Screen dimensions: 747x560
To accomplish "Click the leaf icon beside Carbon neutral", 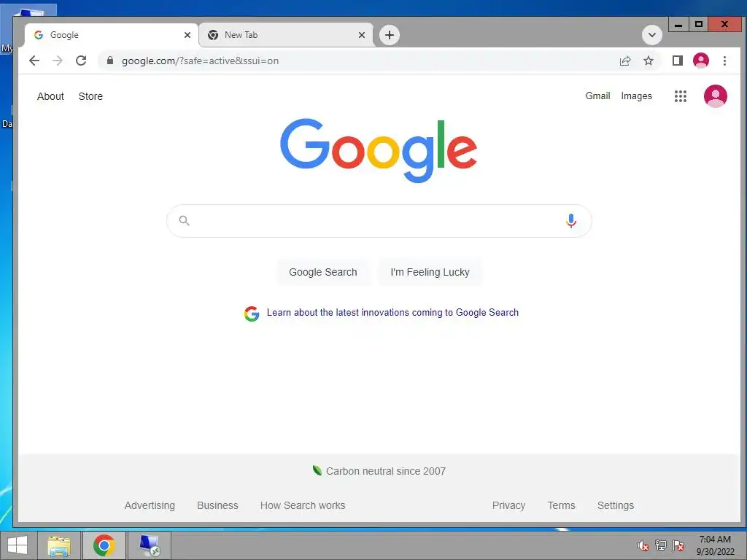I will (x=317, y=470).
